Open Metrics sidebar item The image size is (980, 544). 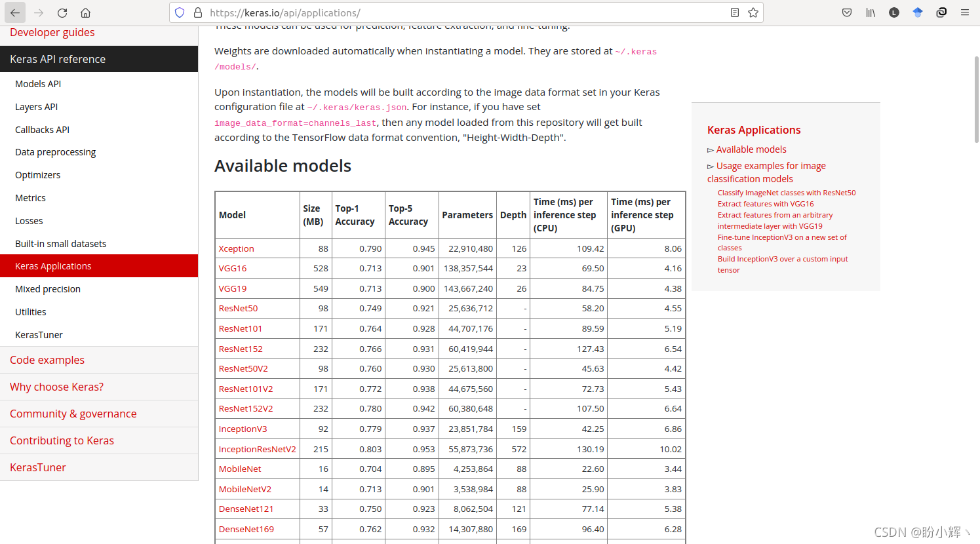click(30, 198)
